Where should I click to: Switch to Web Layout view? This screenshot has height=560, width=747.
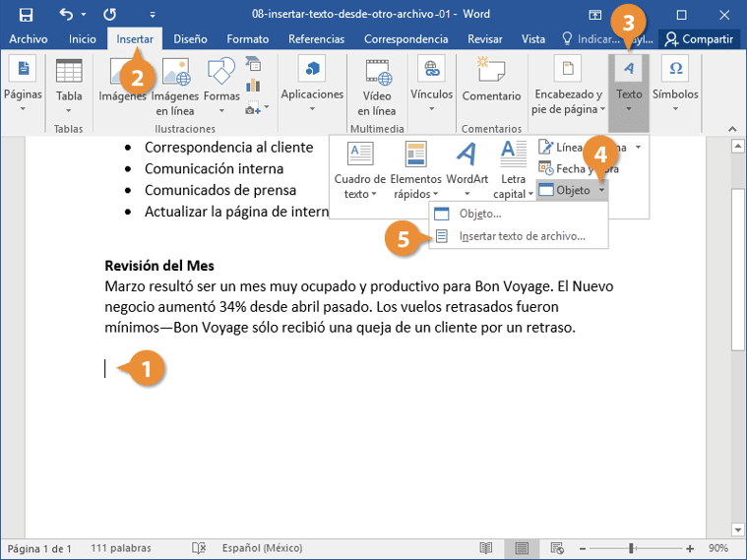pyautogui.click(x=557, y=548)
